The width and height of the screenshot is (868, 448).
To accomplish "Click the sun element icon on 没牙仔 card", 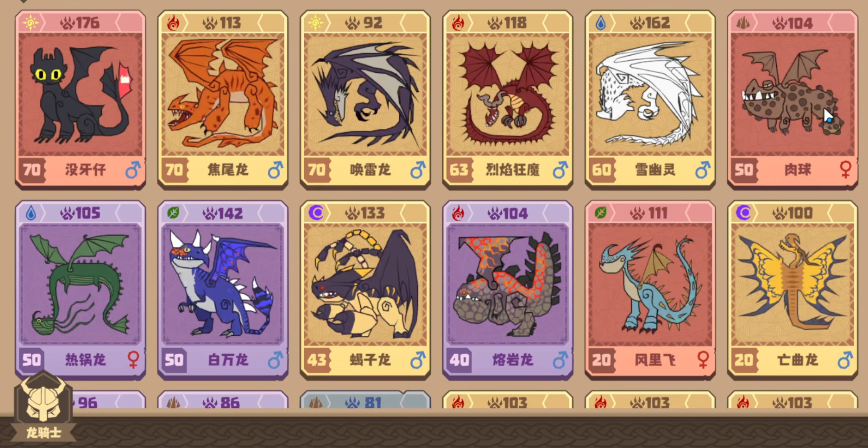I will [30, 23].
